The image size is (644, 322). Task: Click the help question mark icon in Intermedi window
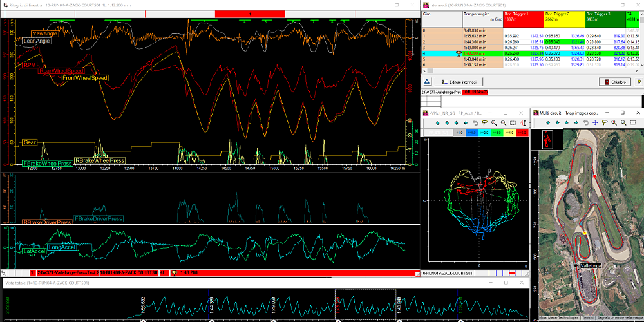click(638, 82)
